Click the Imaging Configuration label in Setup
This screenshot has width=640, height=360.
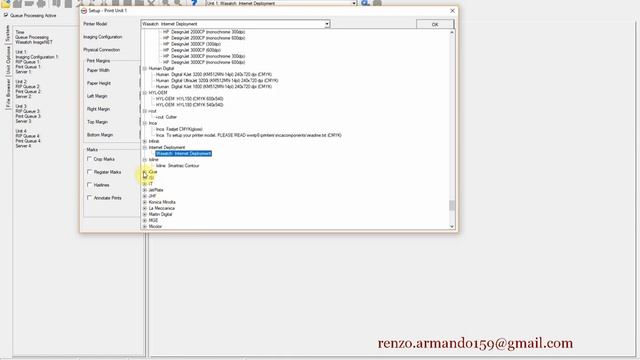click(x=102, y=37)
